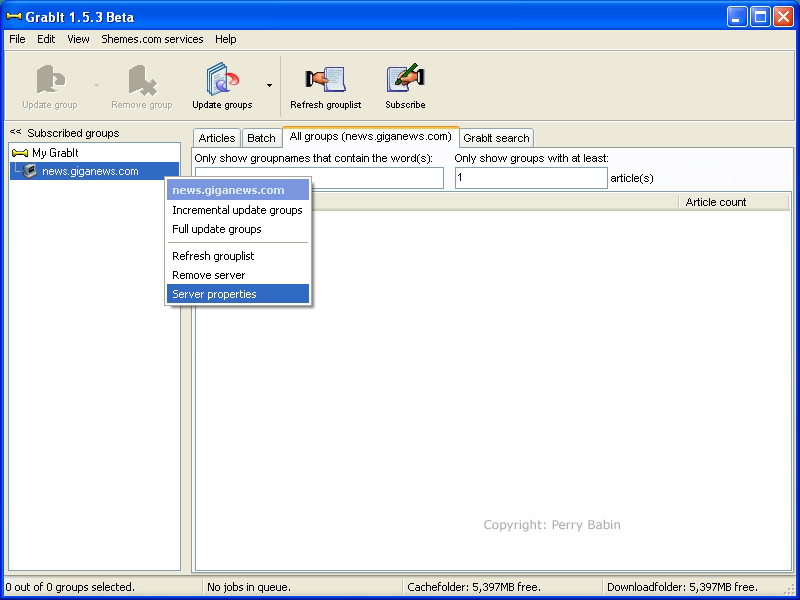Maximize the GrabIt window
800x600 pixels.
click(x=760, y=17)
